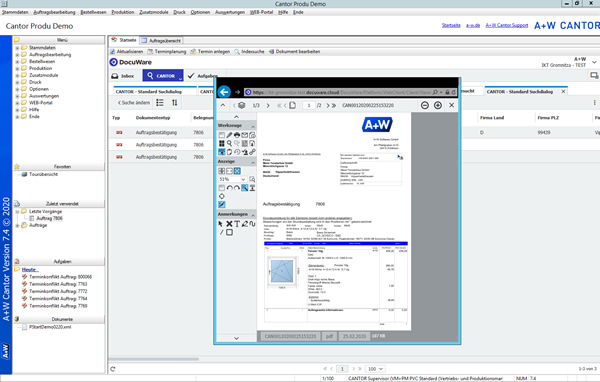600x382 pixels.
Task: Select the X delete annotation tool
Action: coord(229,224)
